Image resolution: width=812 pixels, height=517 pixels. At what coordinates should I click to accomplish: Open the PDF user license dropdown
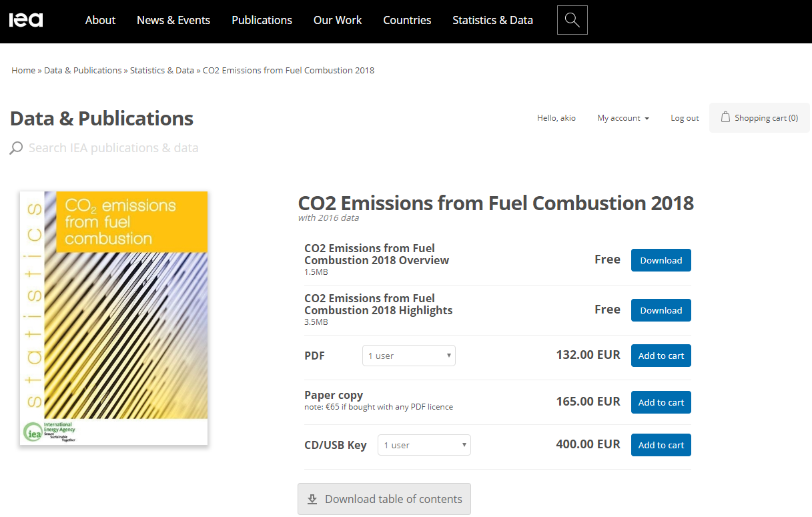pyautogui.click(x=408, y=356)
